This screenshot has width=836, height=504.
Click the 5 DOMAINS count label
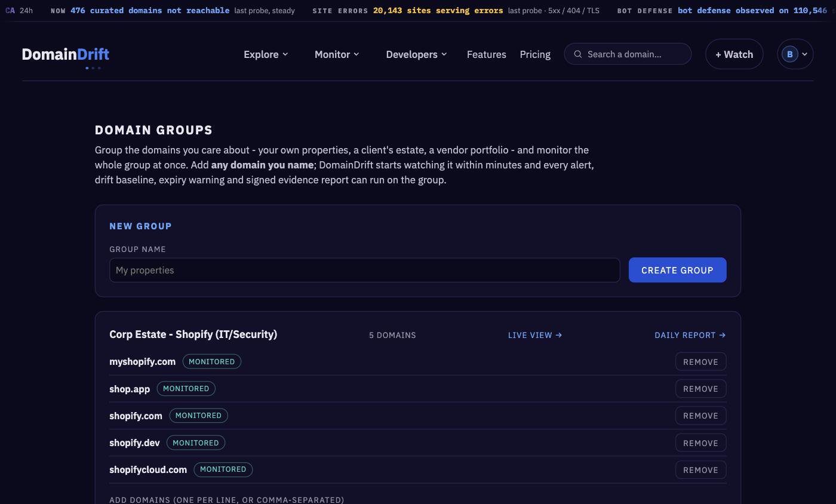point(392,335)
